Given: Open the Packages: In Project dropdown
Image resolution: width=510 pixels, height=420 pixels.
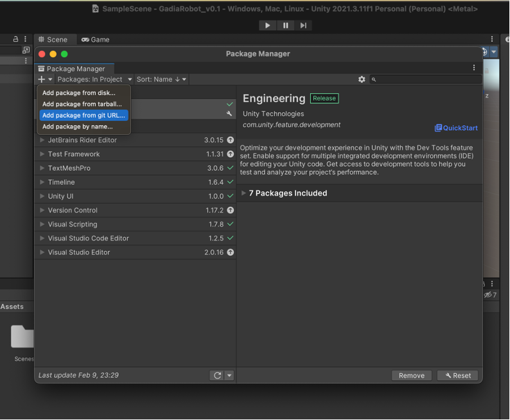Looking at the screenshot, I should 94,80.
